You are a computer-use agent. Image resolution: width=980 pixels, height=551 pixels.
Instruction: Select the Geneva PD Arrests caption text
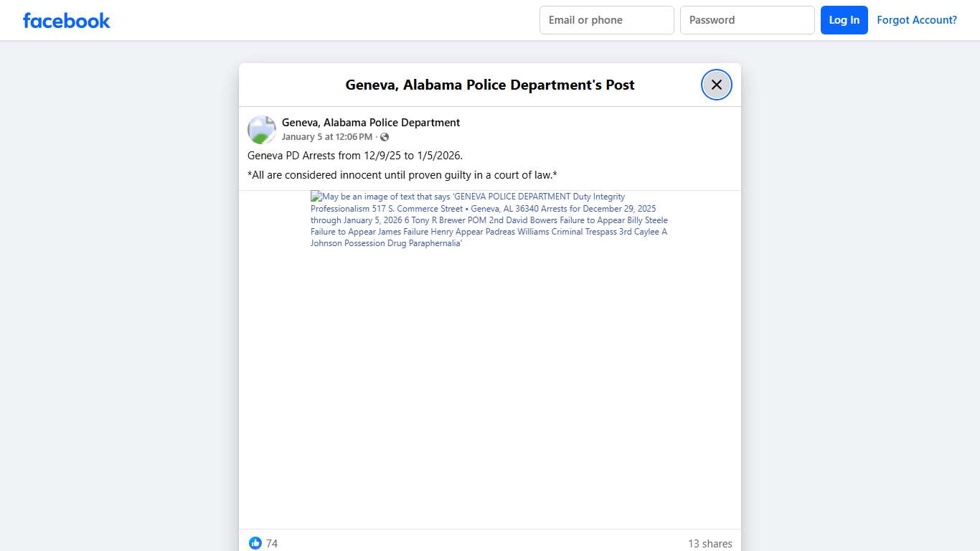click(355, 155)
